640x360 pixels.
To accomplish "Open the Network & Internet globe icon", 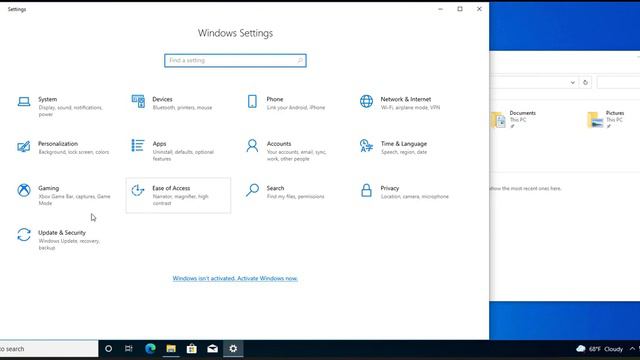I will [x=366, y=101].
